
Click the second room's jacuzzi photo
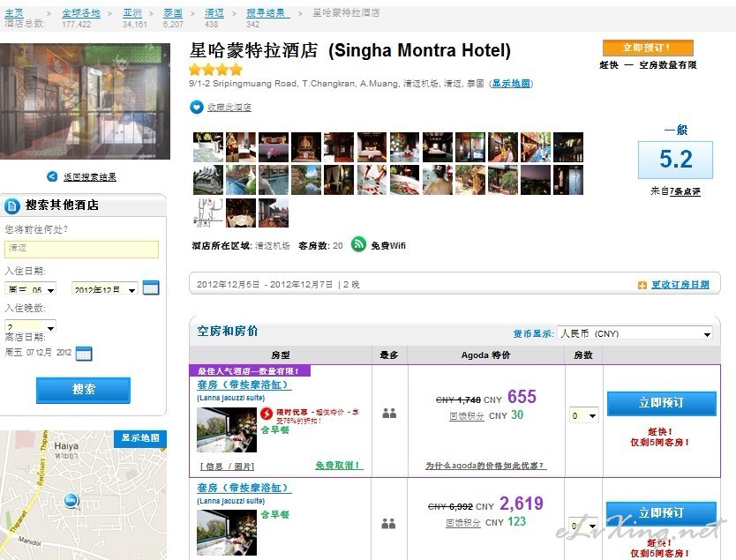point(227,533)
